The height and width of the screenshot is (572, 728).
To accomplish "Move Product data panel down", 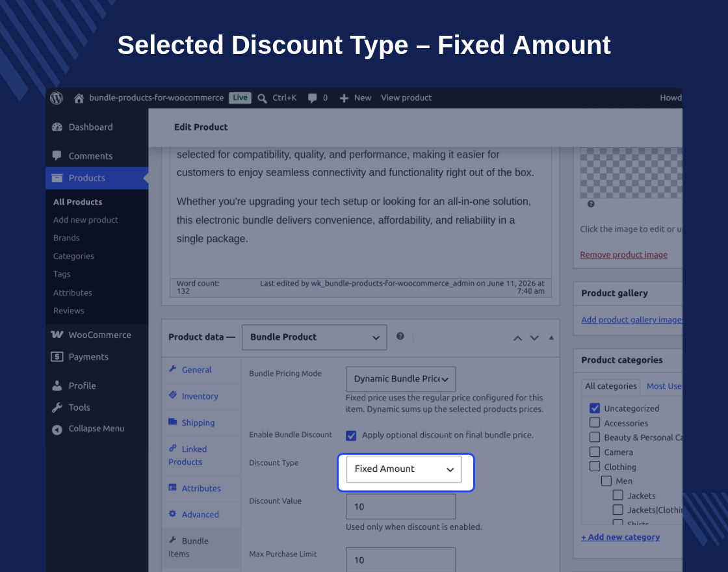I will (x=534, y=338).
